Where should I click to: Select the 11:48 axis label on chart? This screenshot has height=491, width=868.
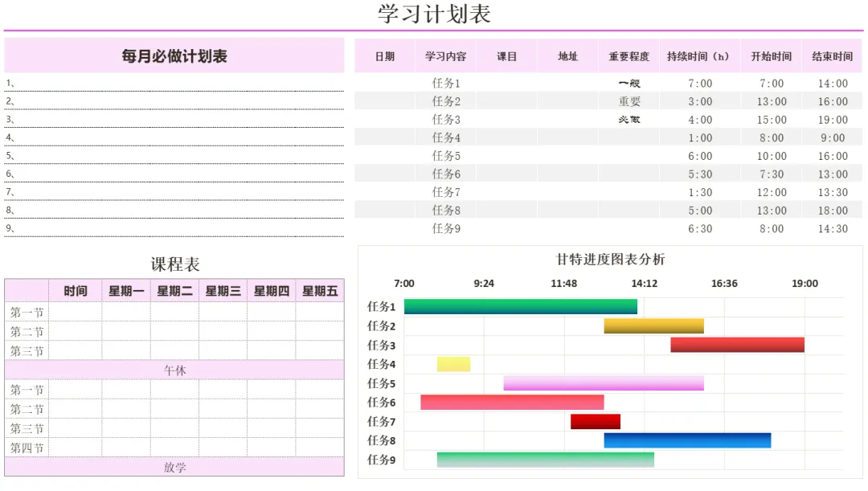tap(564, 284)
